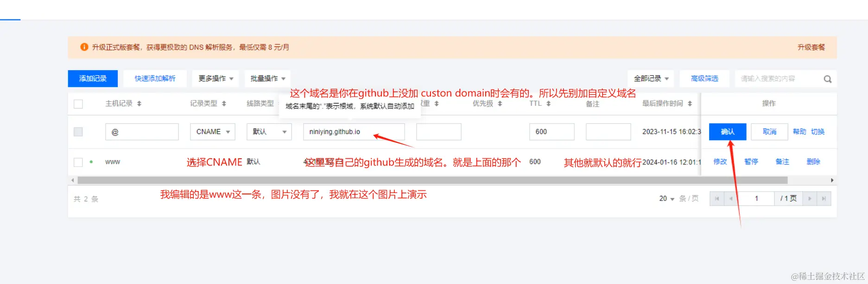Screen dimensions: 868x284
Task: Go to first page of records
Action: (716, 199)
